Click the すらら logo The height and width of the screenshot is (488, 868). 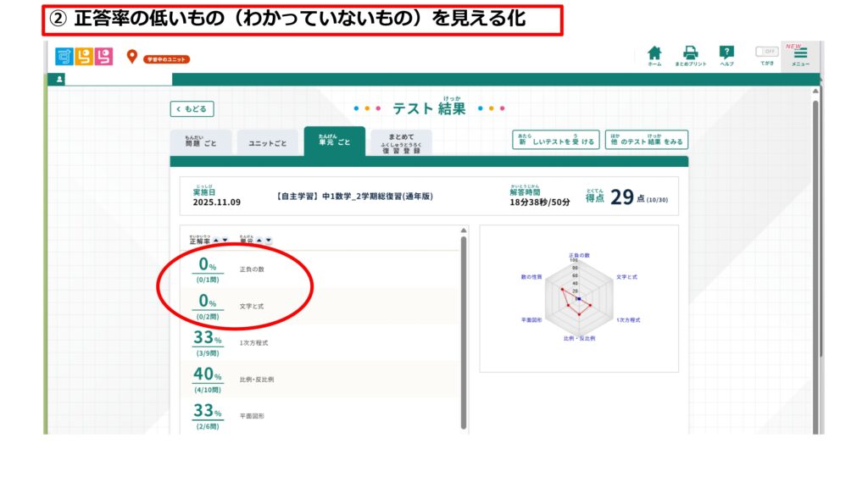pos(83,57)
